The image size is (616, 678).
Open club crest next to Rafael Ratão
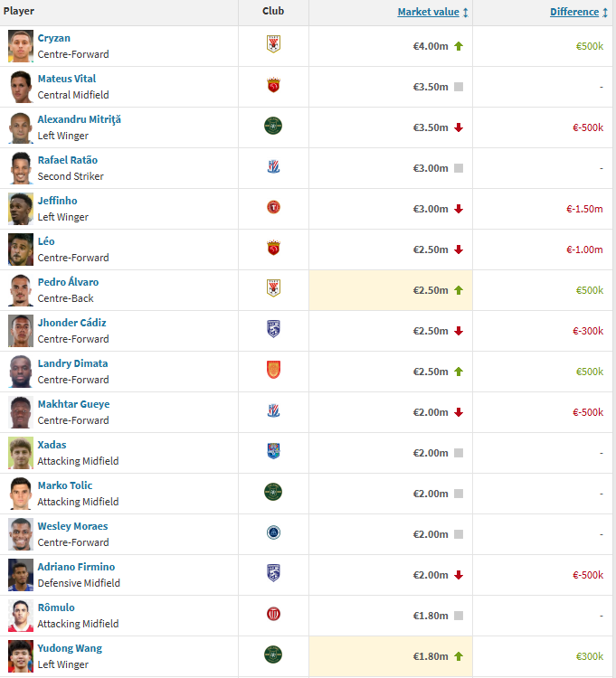point(273,166)
